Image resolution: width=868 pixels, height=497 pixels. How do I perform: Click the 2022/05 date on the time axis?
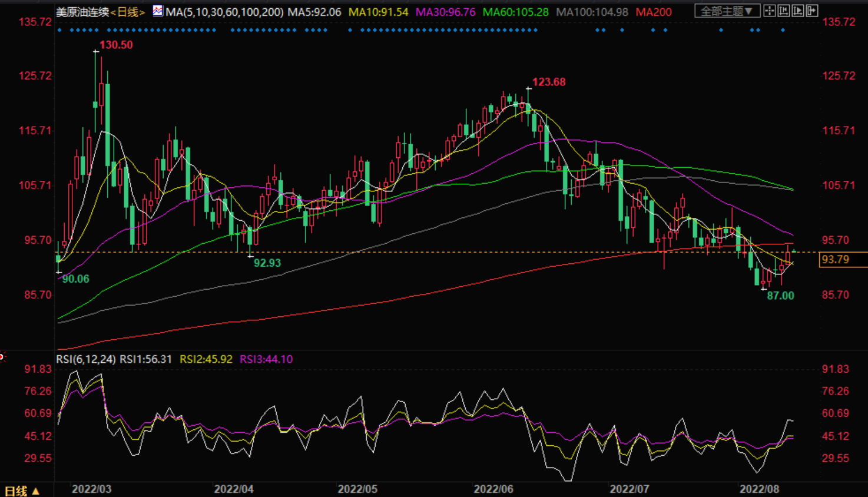click(357, 489)
